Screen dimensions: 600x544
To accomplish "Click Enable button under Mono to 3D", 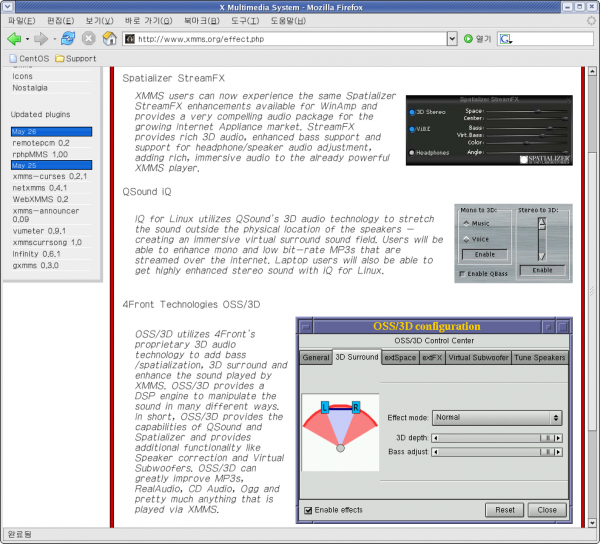I will pos(485,254).
